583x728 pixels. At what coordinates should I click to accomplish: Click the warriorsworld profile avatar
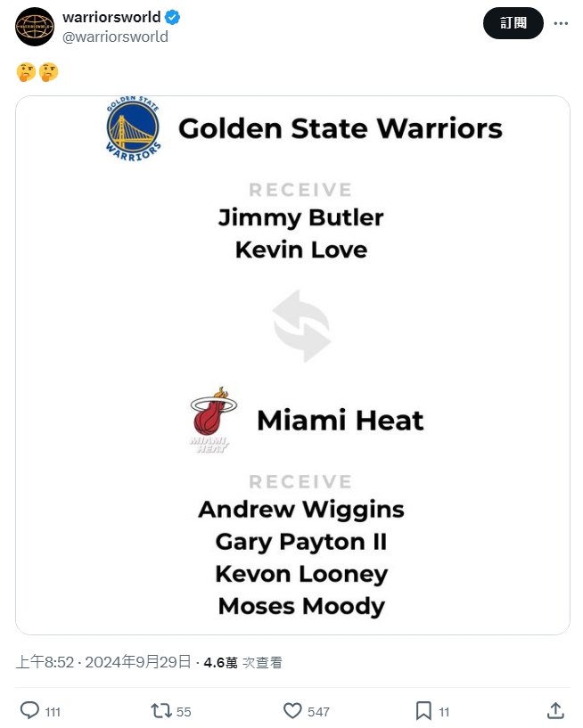click(35, 27)
